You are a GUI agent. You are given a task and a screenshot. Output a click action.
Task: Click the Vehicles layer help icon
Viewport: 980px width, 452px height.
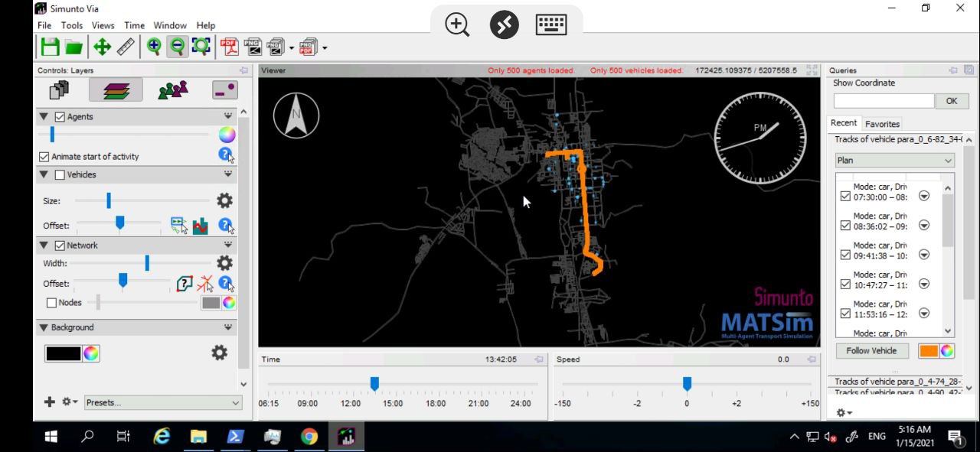click(x=226, y=226)
